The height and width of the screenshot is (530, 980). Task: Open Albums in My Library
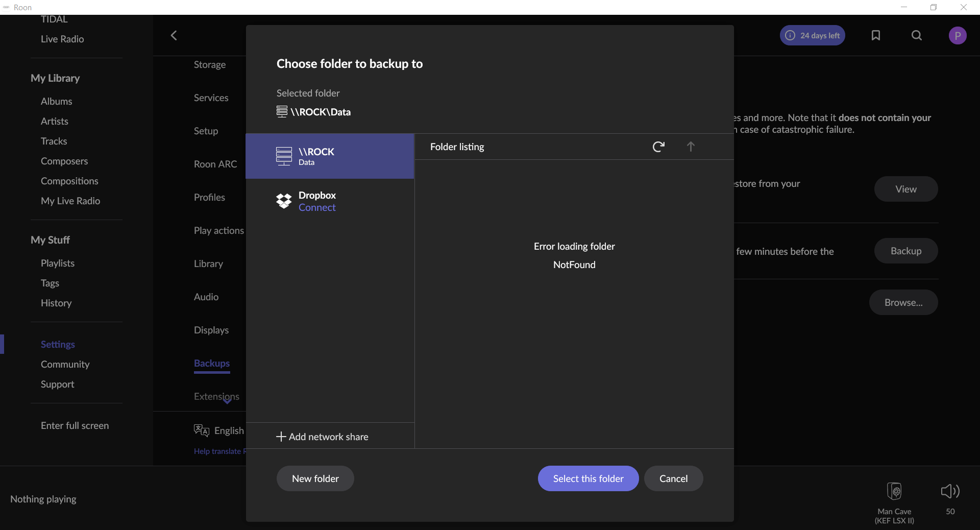[56, 101]
